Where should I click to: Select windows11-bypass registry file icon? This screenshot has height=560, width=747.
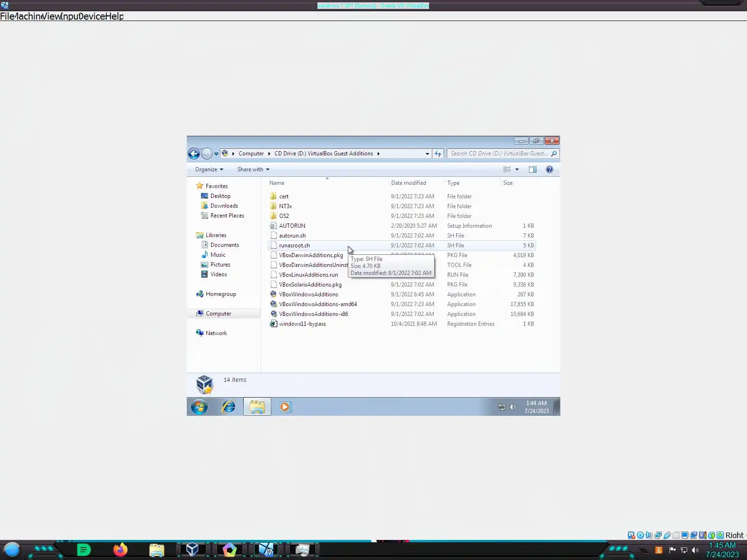274,324
